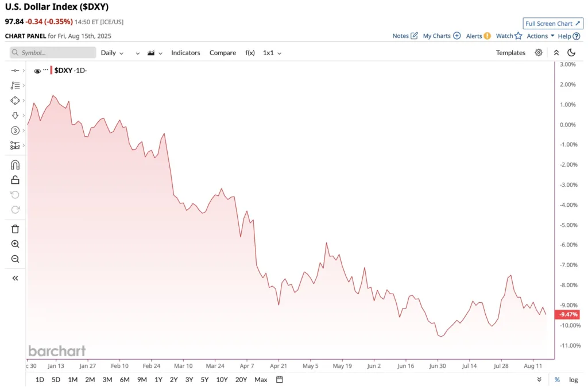Viewport: 588px width, 389px height.
Task: Open the Actions dropdown
Action: tap(540, 36)
